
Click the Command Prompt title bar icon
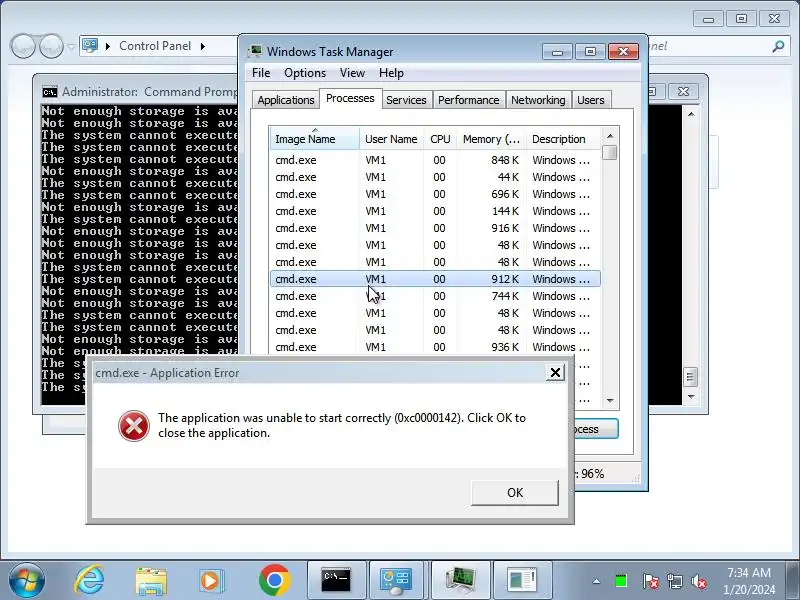(x=49, y=92)
